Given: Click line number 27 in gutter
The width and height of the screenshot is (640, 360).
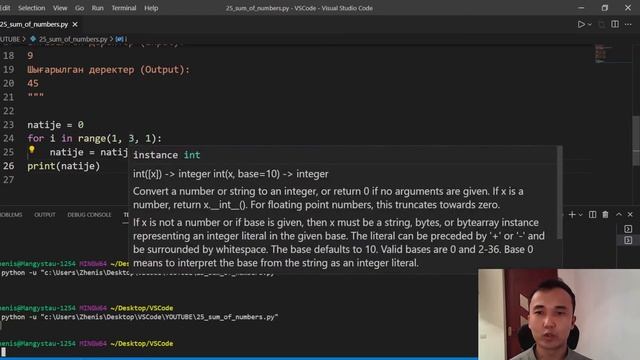Looking at the screenshot, I should click(x=9, y=180).
